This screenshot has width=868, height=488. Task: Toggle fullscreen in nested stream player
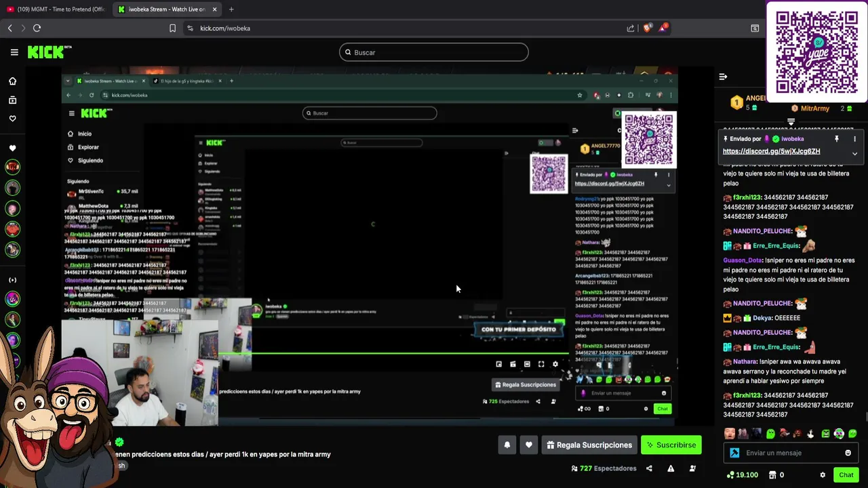[541, 364]
